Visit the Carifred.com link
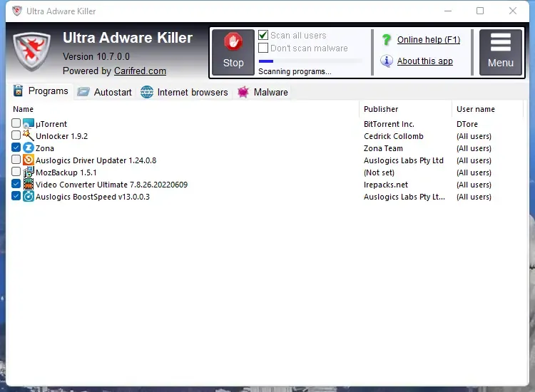 [x=140, y=71]
